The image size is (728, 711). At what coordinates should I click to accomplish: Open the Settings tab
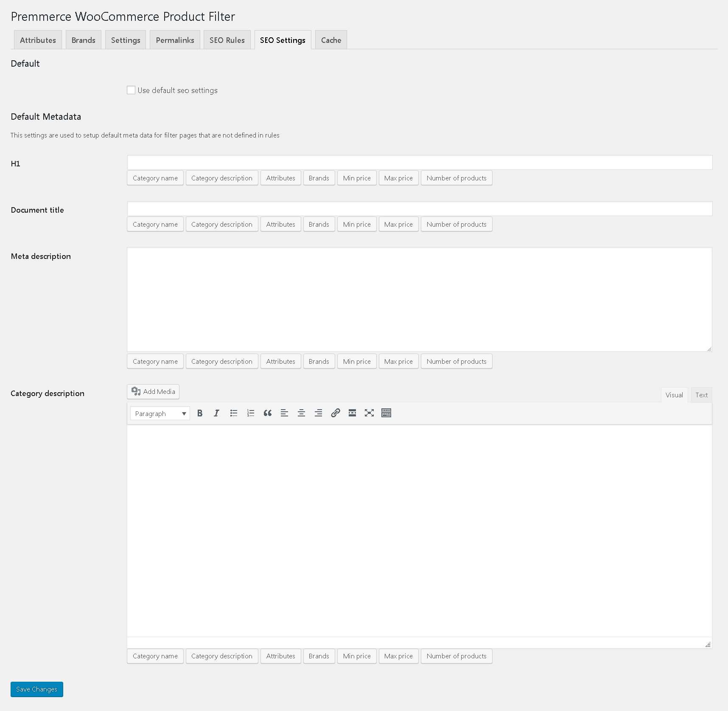coord(126,40)
